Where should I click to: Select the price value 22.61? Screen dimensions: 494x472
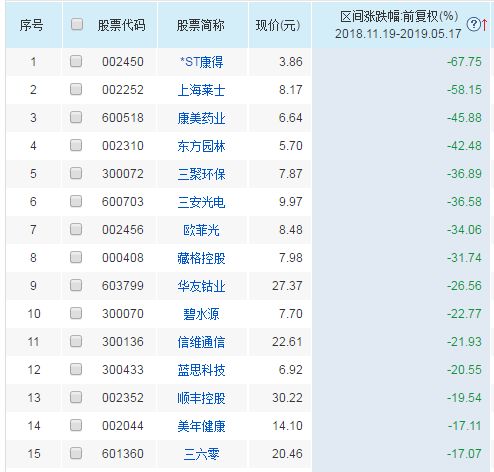point(287,342)
